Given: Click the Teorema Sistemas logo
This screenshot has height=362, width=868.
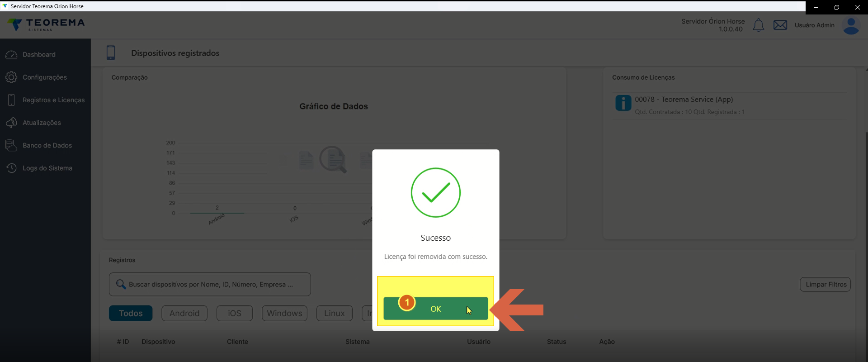Looking at the screenshot, I should click(46, 25).
